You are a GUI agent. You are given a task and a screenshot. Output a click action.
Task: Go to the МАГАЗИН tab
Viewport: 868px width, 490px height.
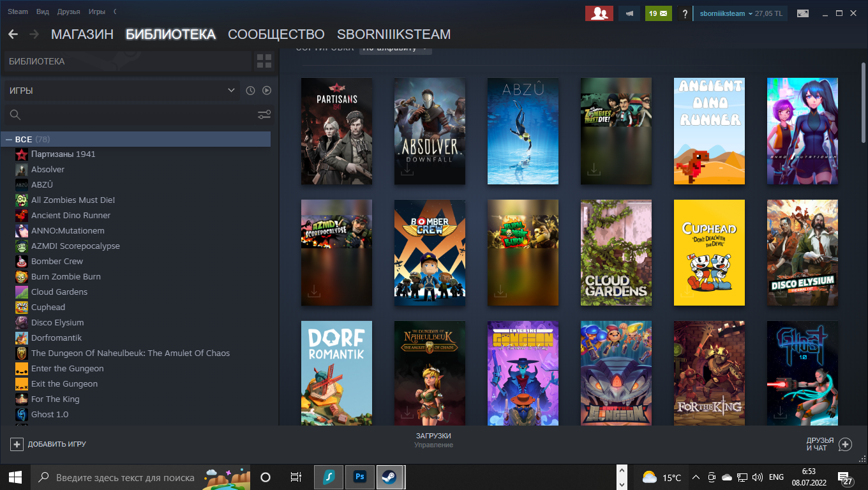[82, 34]
